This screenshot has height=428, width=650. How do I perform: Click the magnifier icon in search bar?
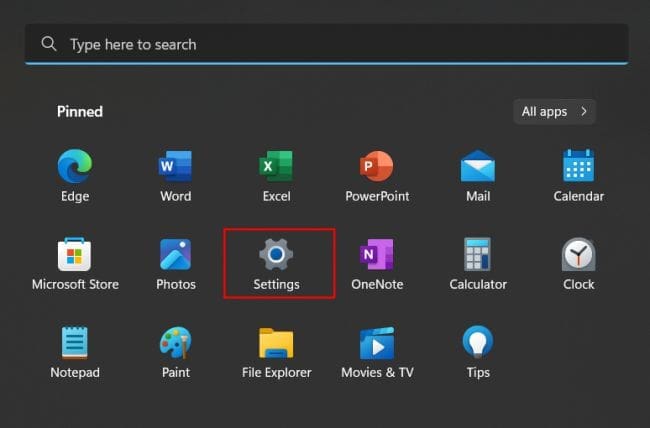49,44
